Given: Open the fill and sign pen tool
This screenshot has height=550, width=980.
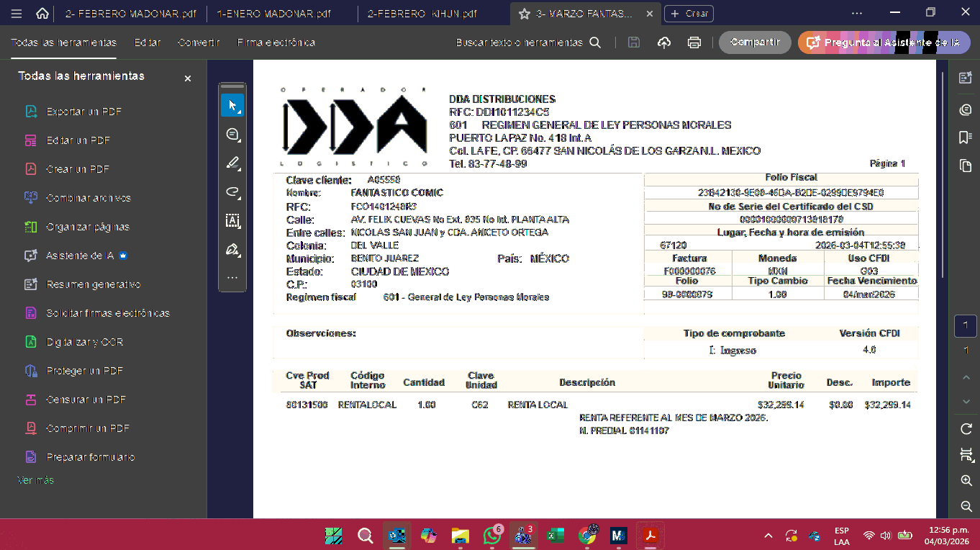Looking at the screenshot, I should [x=232, y=250].
